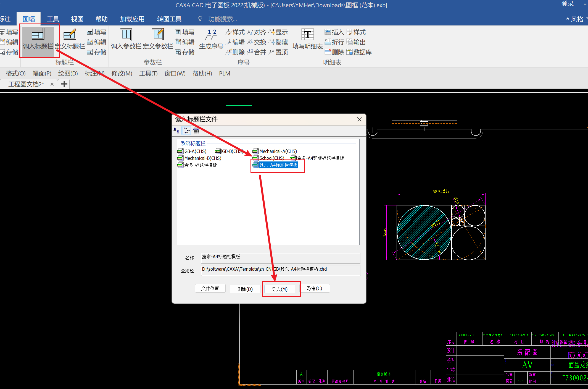Viewport: 588px width, 389px height.
Task: Add a new document tab with plus
Action: (x=64, y=84)
